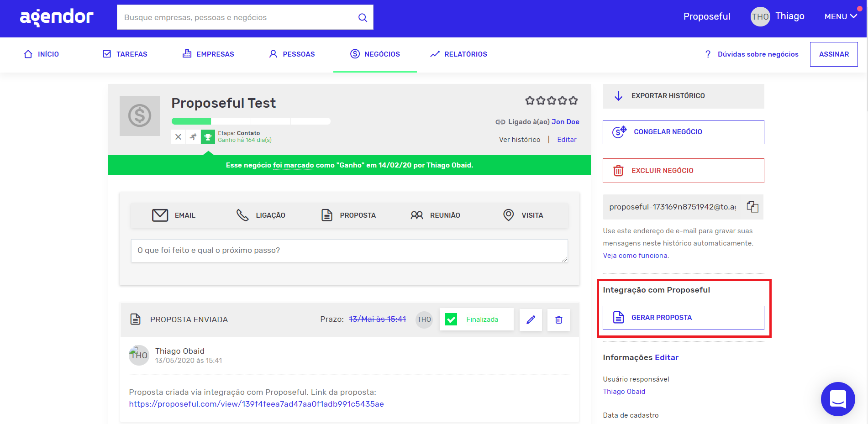
Task: Mark deal as lost with X icon
Action: (179, 136)
